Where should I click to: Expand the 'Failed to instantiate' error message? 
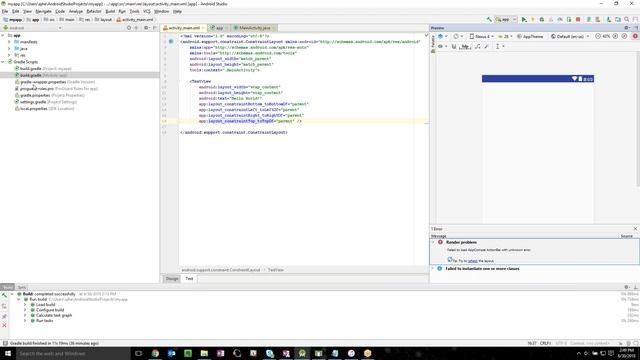(x=433, y=269)
